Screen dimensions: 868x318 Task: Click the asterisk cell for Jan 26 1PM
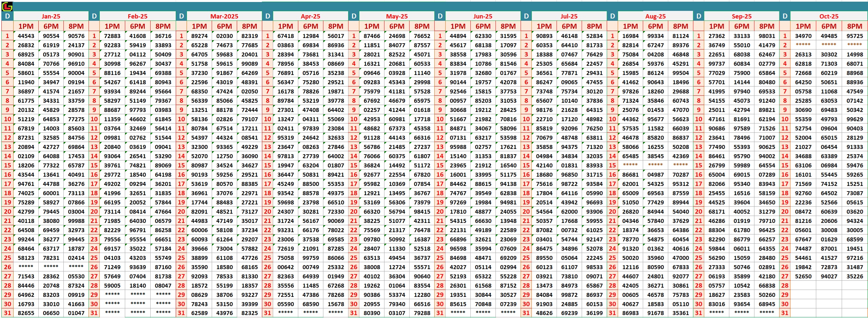click(26, 267)
